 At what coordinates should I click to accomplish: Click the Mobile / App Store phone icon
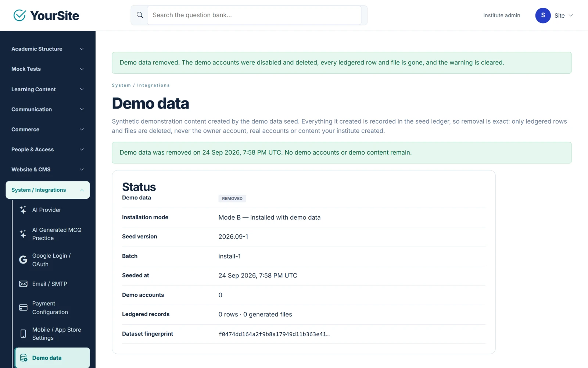click(23, 334)
